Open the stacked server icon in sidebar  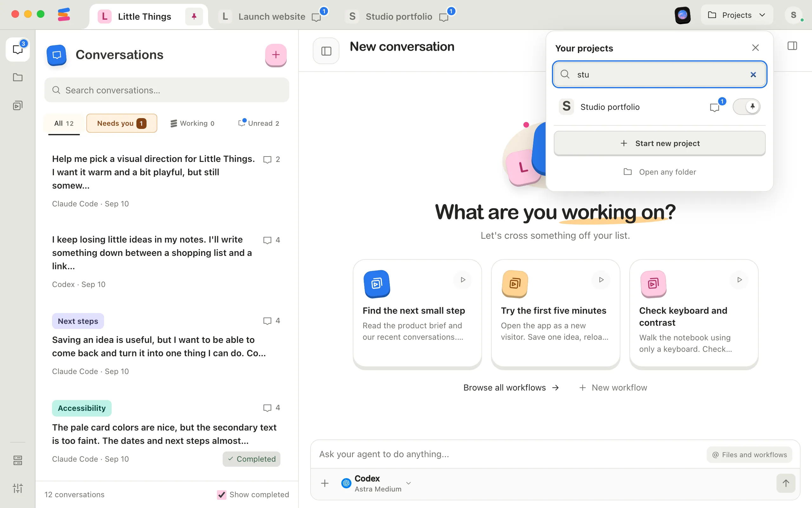pyautogui.click(x=18, y=460)
